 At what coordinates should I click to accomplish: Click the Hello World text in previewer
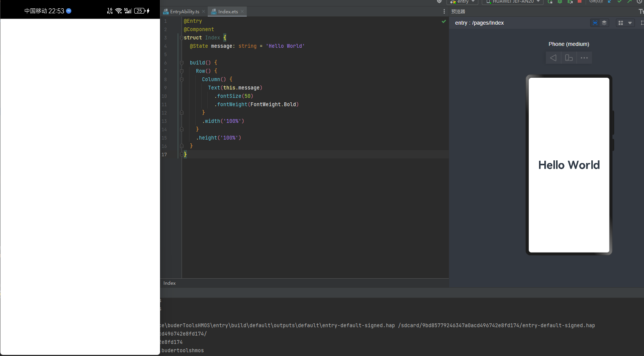coord(569,165)
